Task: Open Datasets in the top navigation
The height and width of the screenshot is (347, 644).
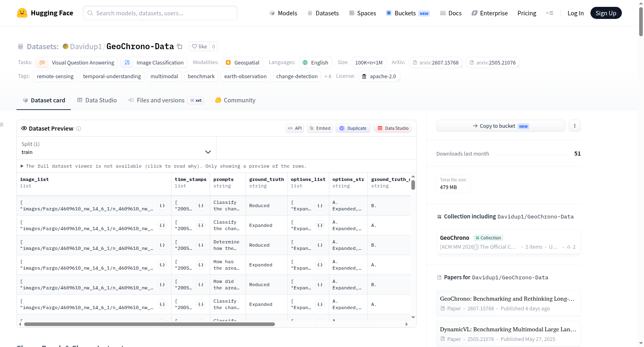Action: [323, 13]
